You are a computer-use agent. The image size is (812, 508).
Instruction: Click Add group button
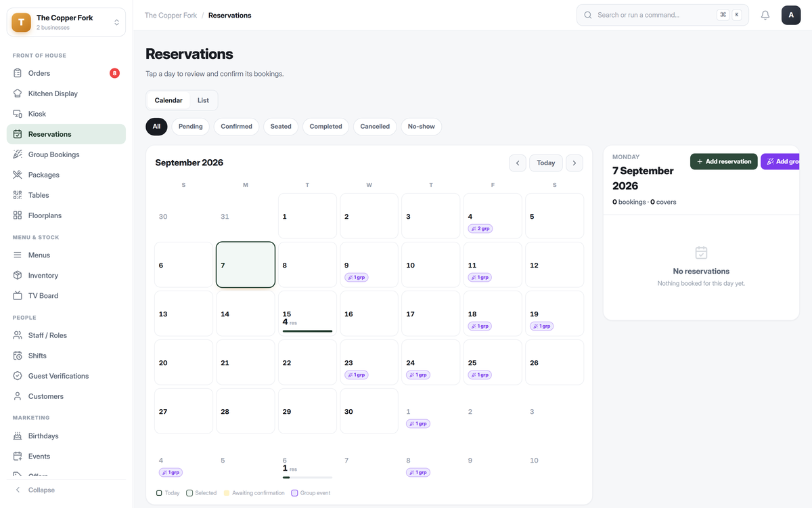[x=780, y=162]
